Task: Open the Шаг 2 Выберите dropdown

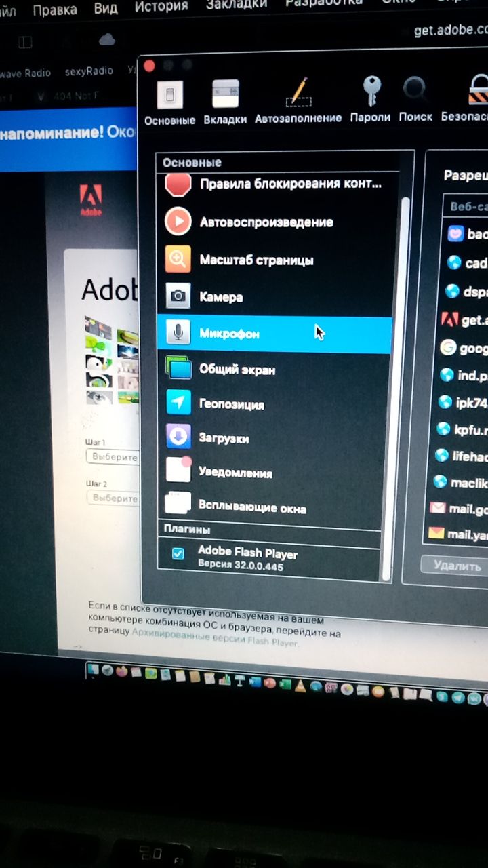Action: click(x=113, y=498)
